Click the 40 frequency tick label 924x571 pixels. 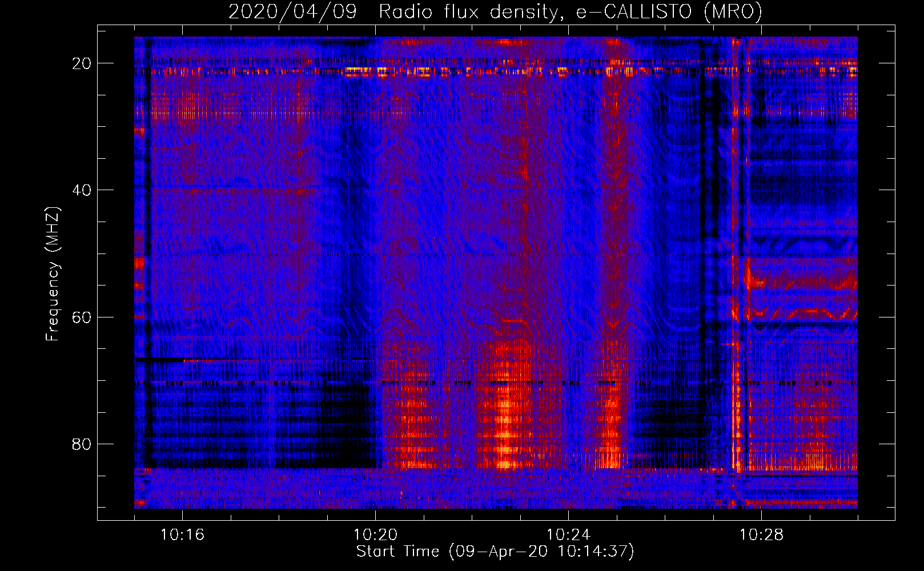pos(82,190)
